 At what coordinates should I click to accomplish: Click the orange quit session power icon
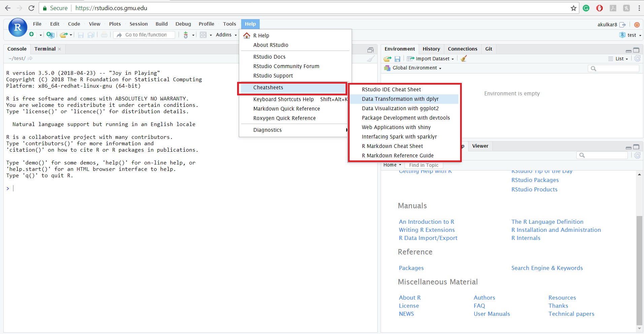637,25
